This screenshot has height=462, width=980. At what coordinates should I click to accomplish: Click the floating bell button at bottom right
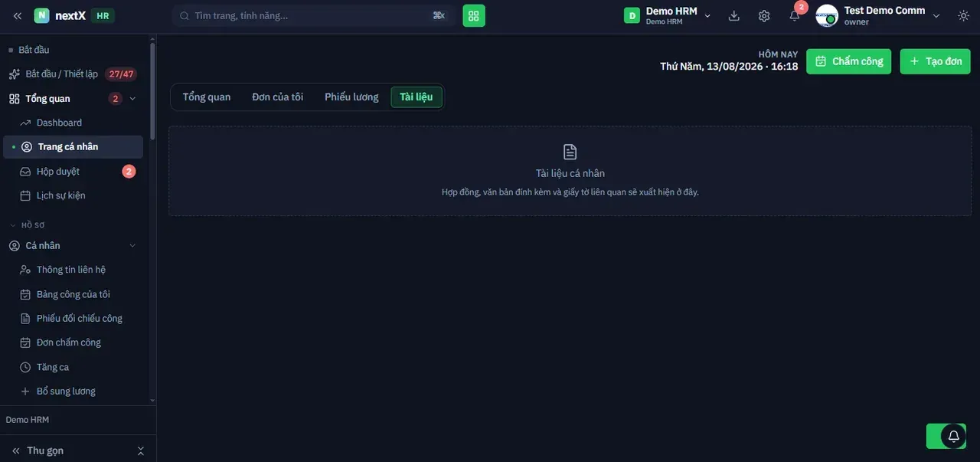coord(954,436)
